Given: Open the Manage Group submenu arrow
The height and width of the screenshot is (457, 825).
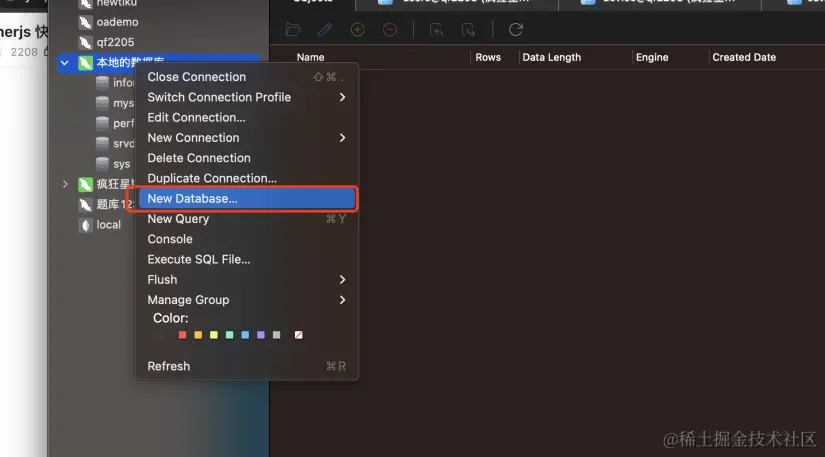Looking at the screenshot, I should pos(343,300).
